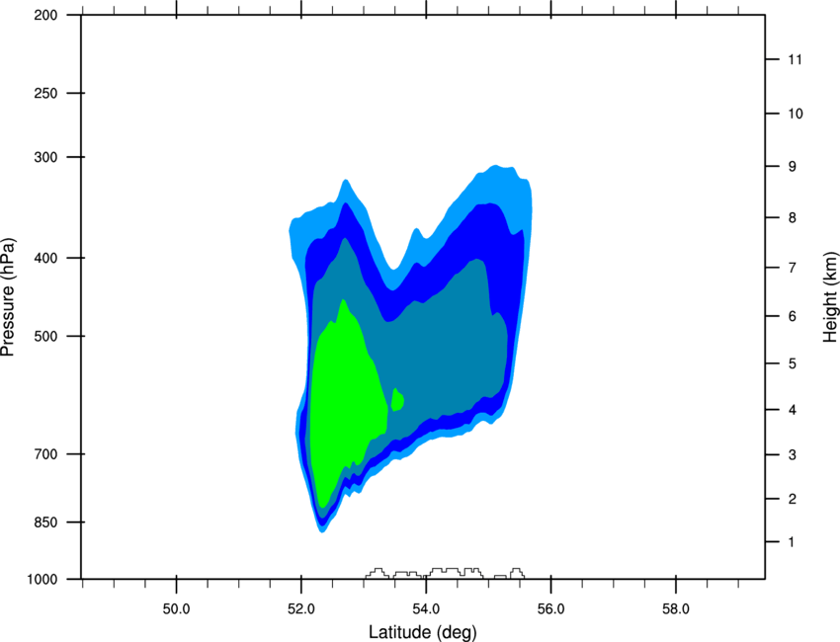Click the 1 km height label
840x642 pixels.
tap(792, 542)
